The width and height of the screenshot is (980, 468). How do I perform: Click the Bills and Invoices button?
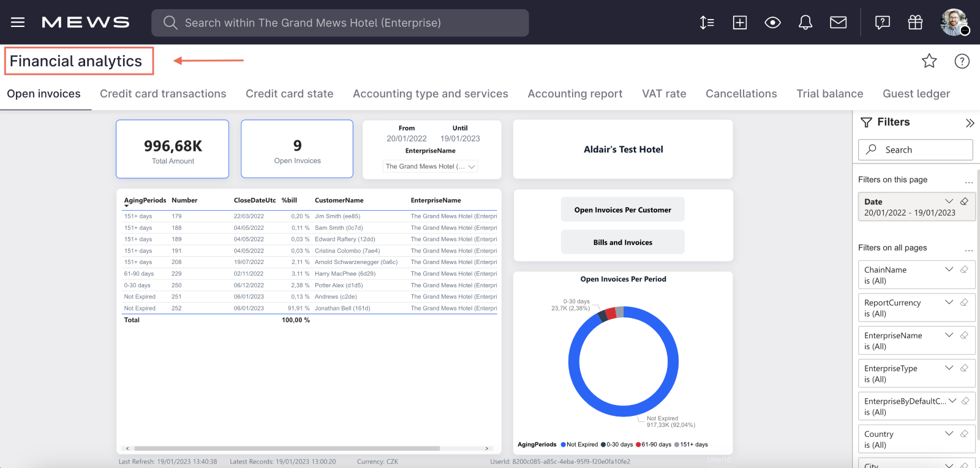pyautogui.click(x=623, y=242)
